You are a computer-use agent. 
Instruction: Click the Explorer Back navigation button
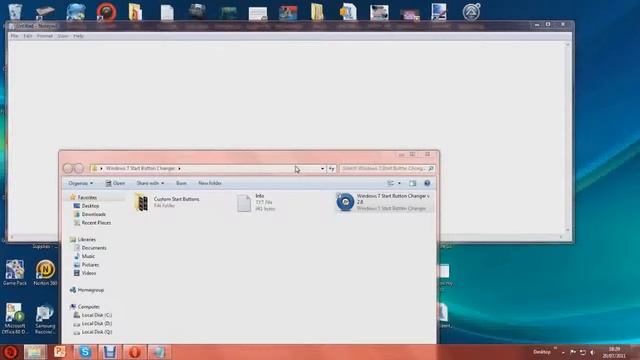(68, 168)
